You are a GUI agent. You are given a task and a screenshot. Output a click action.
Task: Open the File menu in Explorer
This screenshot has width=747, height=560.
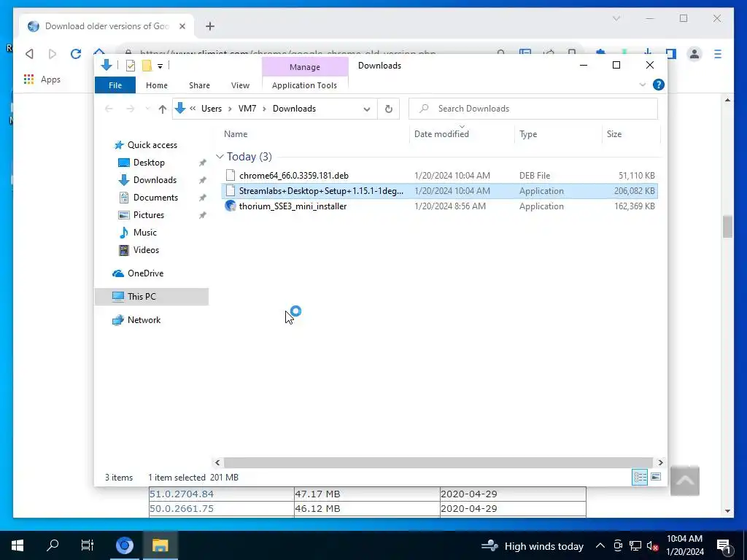point(115,85)
